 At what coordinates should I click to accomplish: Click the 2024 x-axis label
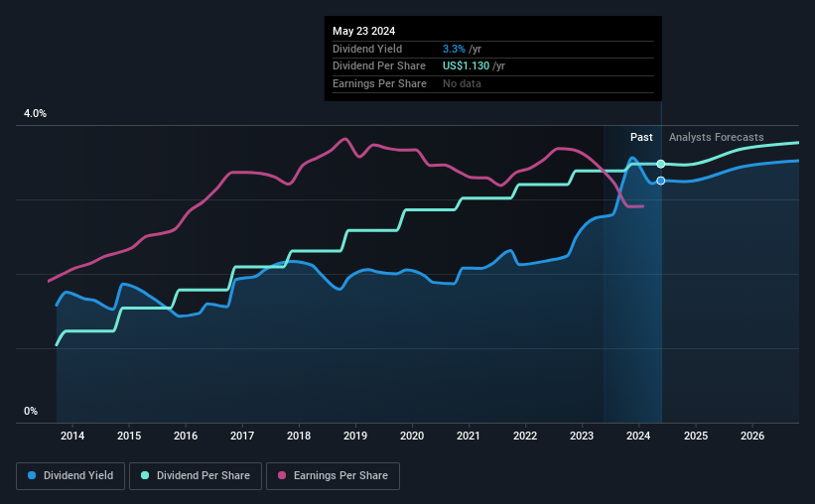tap(638, 436)
